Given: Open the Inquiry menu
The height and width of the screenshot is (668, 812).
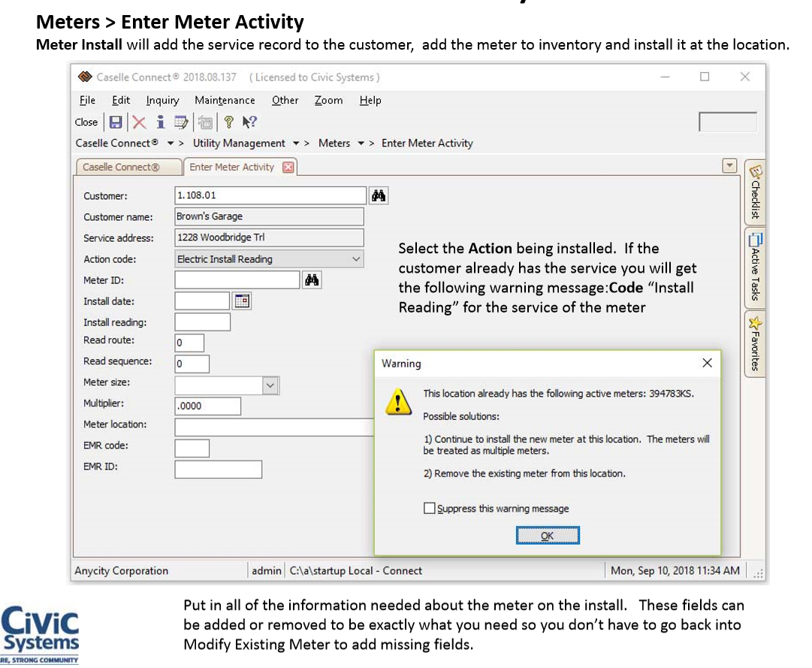Looking at the screenshot, I should click(x=162, y=100).
